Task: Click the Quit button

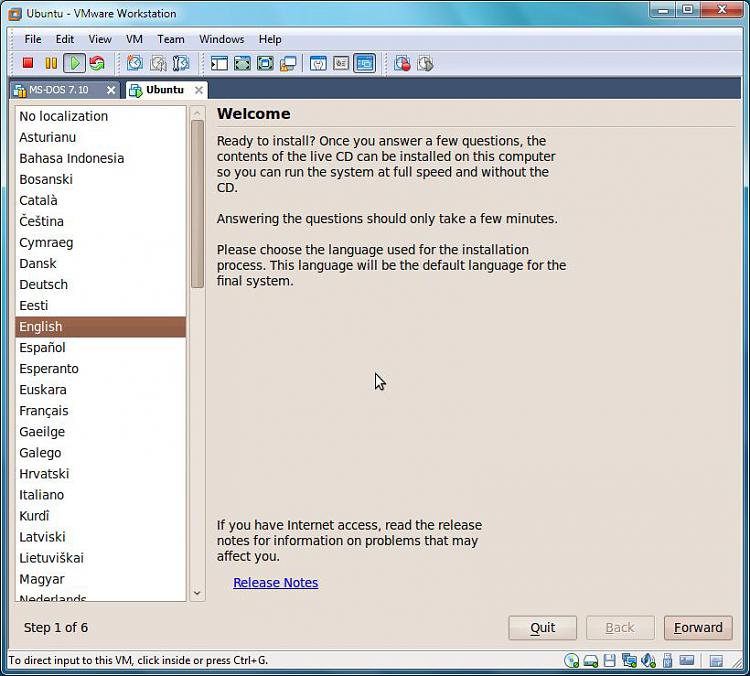Action: [x=542, y=628]
